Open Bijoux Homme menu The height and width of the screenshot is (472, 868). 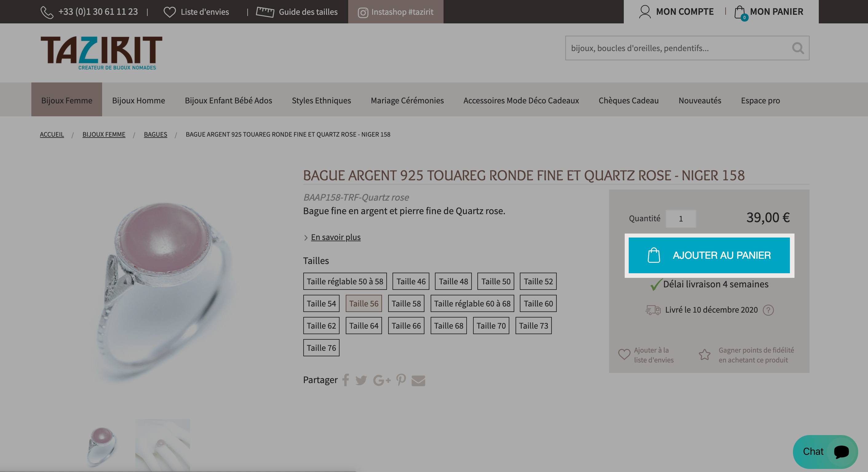(138, 100)
